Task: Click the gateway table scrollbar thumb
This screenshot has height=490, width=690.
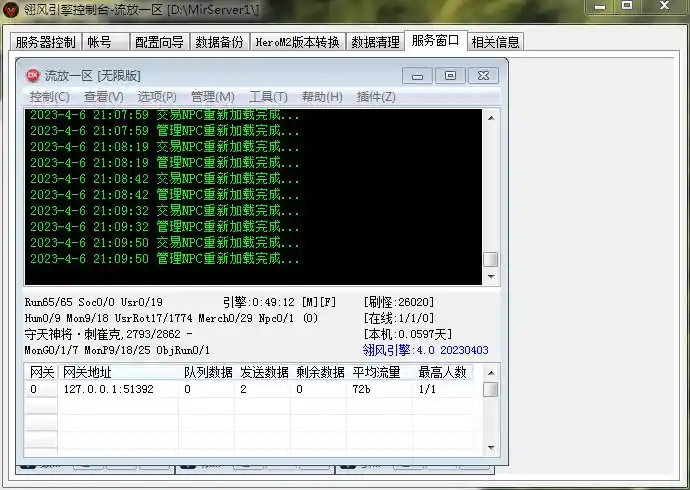Action: tap(491, 389)
